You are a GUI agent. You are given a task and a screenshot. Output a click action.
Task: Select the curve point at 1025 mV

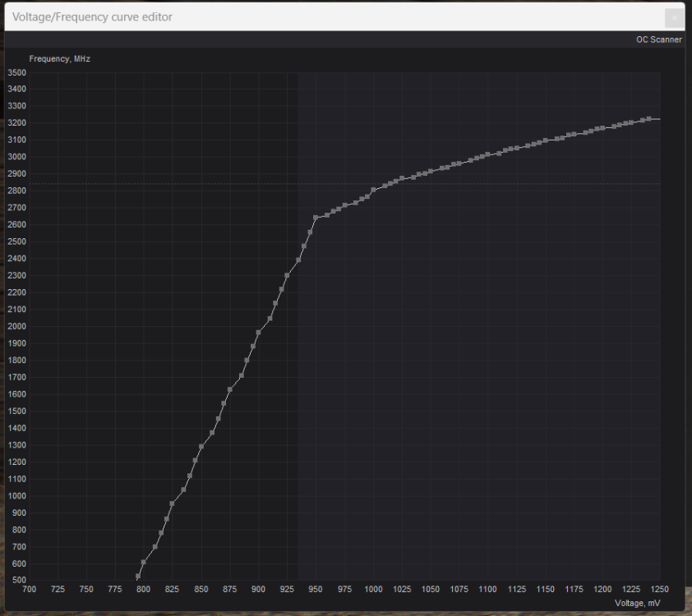coord(402,178)
